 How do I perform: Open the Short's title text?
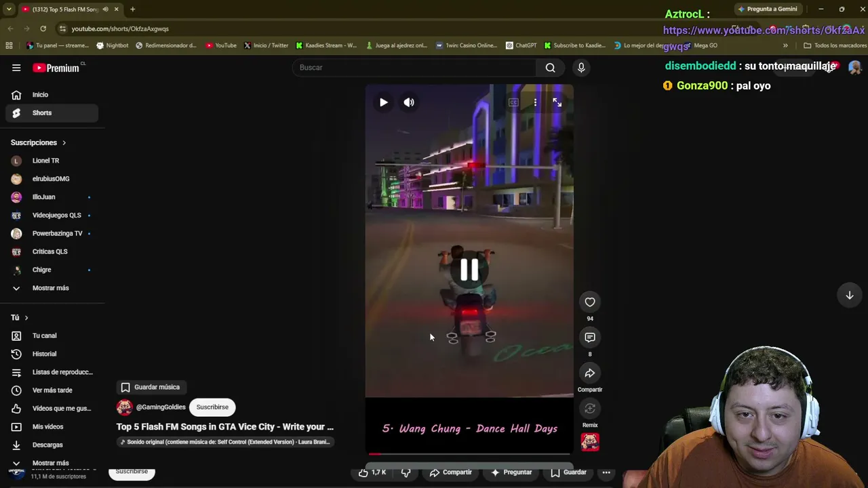[x=225, y=427]
